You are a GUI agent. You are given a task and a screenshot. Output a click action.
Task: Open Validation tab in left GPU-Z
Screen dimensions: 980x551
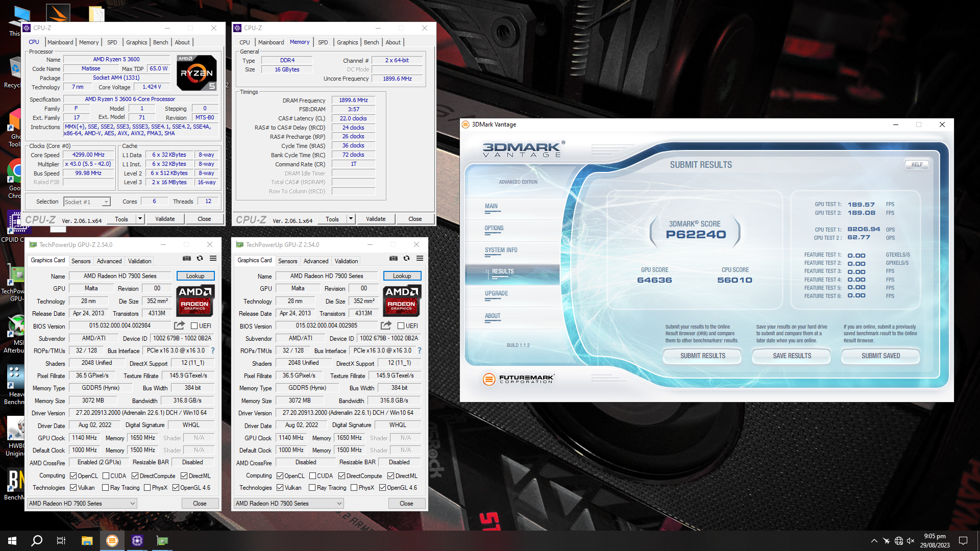click(139, 261)
